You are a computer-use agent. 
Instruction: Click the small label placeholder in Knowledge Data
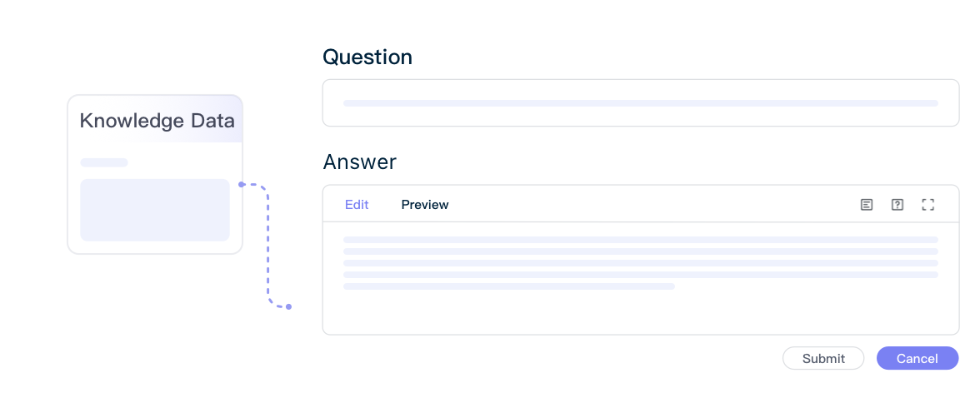point(103,162)
